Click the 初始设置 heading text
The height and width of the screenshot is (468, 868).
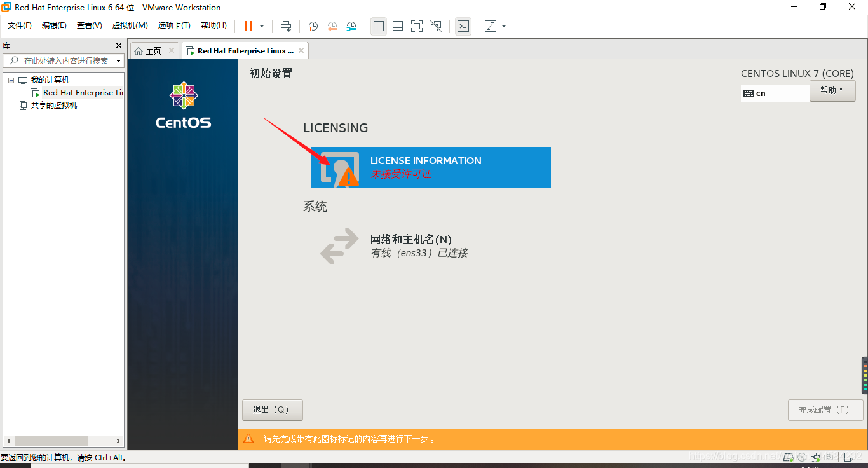(x=271, y=74)
